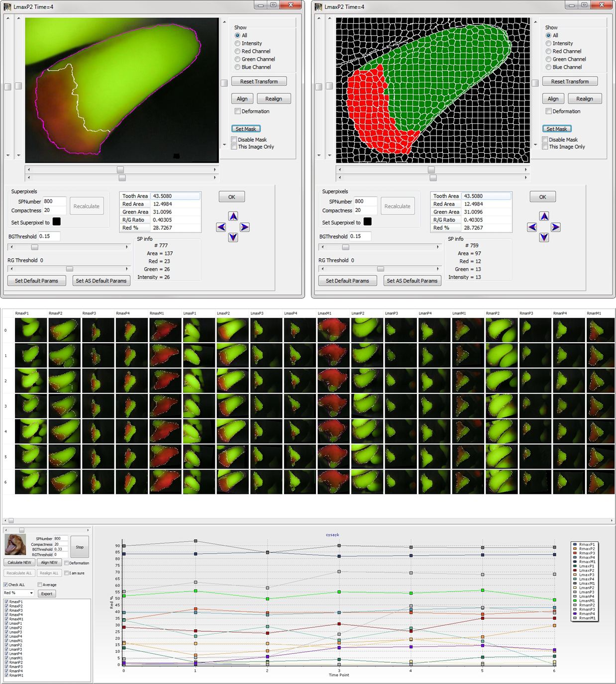
Task: Click the blue down navigation arrow in the right window
Action: 544,237
